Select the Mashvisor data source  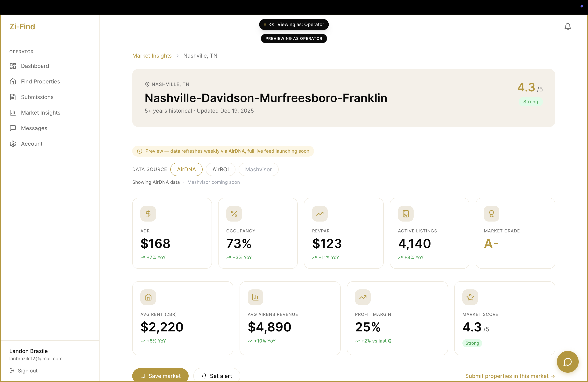(x=258, y=169)
